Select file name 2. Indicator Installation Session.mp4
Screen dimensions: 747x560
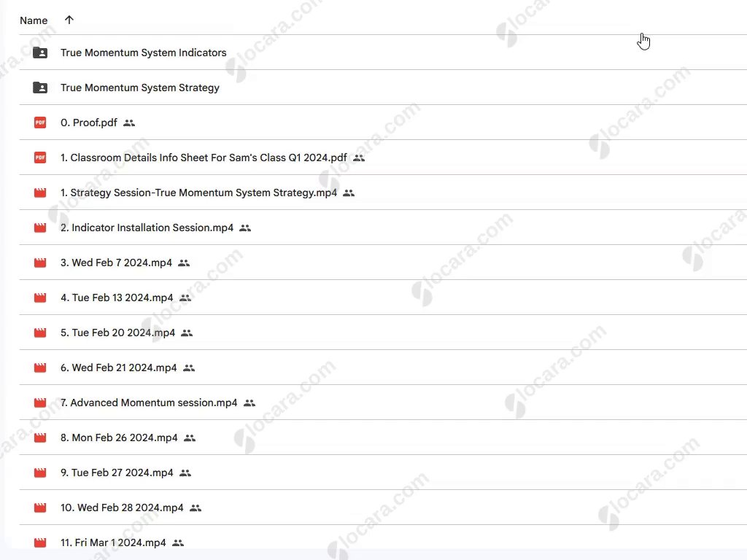[x=147, y=227]
